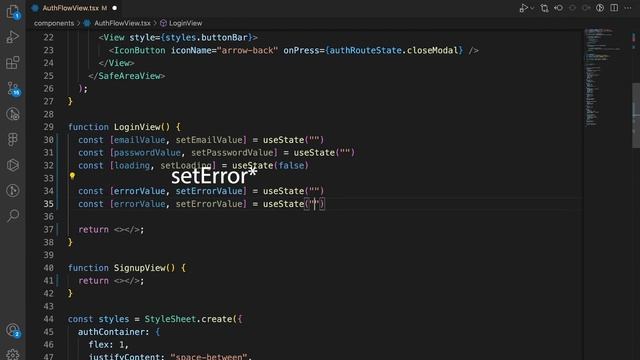Click the return statement on line 37
The image size is (640, 360).
pyautogui.click(x=111, y=229)
